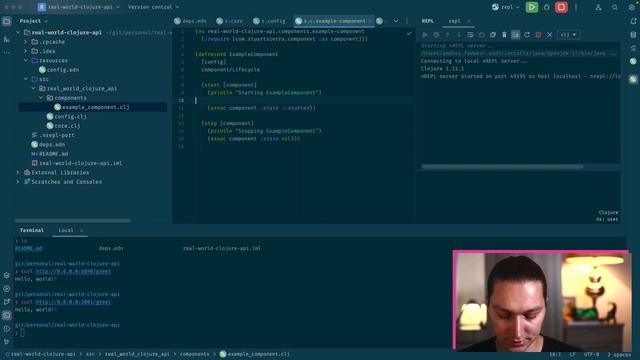
Task: Open the Version control dropdown
Action: [153, 7]
